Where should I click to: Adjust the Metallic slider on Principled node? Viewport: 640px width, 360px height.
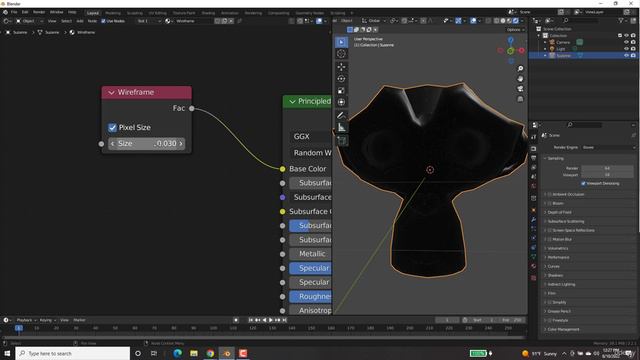[x=311, y=254]
